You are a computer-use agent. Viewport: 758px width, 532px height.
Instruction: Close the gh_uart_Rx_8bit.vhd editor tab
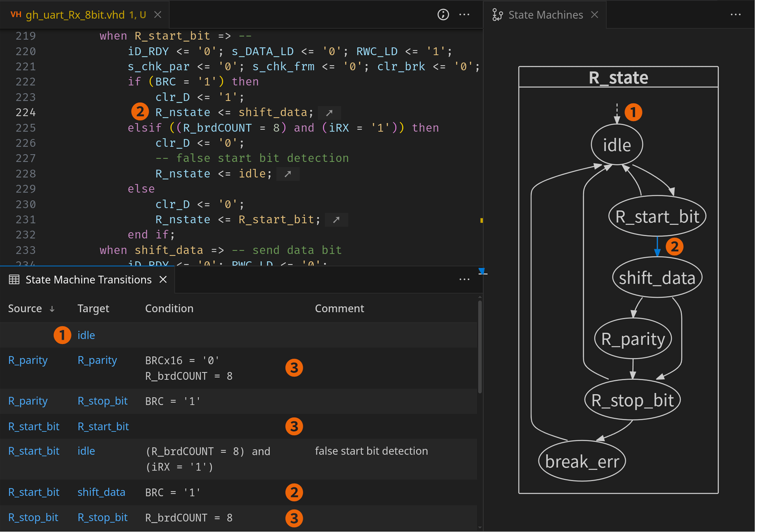click(158, 15)
